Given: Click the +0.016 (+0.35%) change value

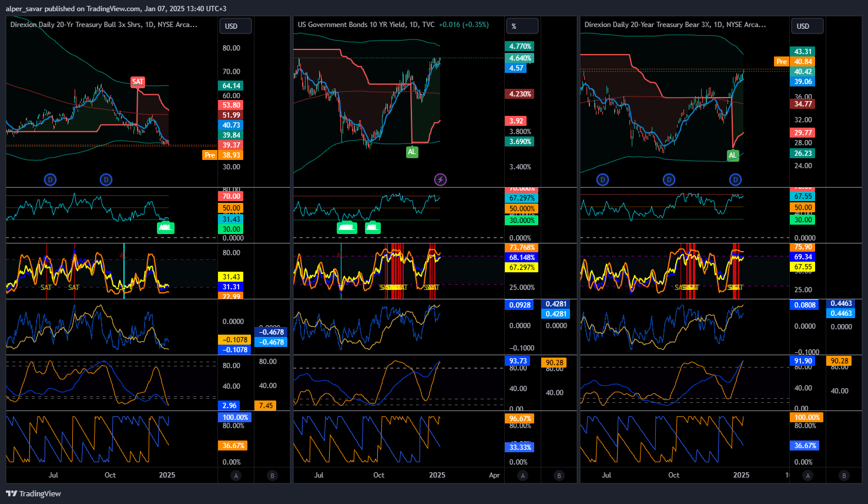Looking at the screenshot, I should pos(464,25).
